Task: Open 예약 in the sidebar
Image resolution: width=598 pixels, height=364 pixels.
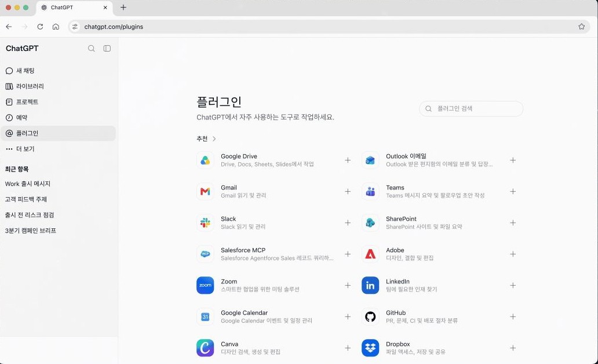Action: tap(59, 118)
